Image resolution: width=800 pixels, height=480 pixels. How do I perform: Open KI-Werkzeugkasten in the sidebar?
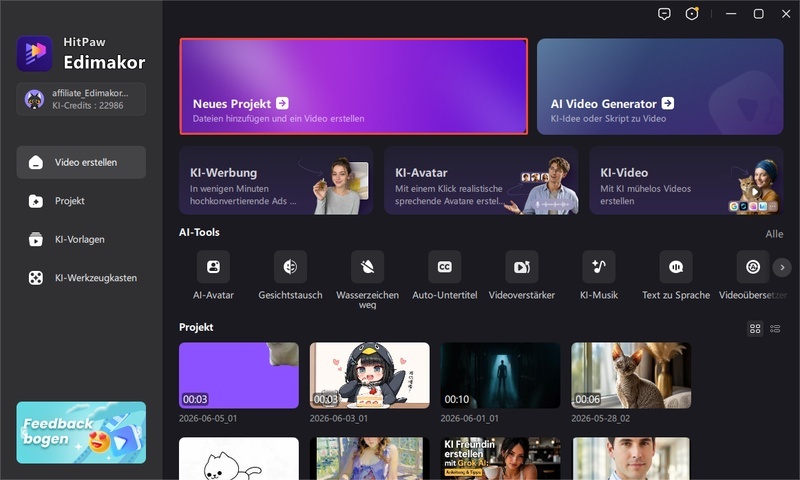[x=81, y=278]
